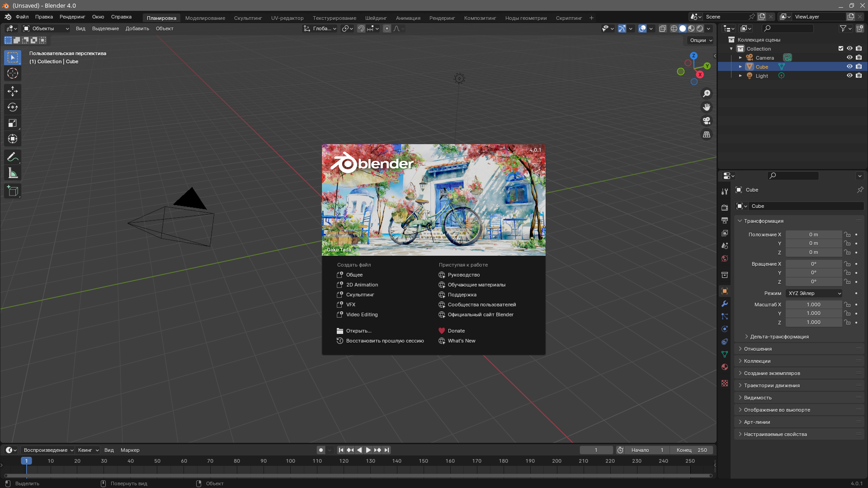Switch perspective/orthographic grid icon
Image resolution: width=868 pixels, height=488 pixels.
point(707,135)
